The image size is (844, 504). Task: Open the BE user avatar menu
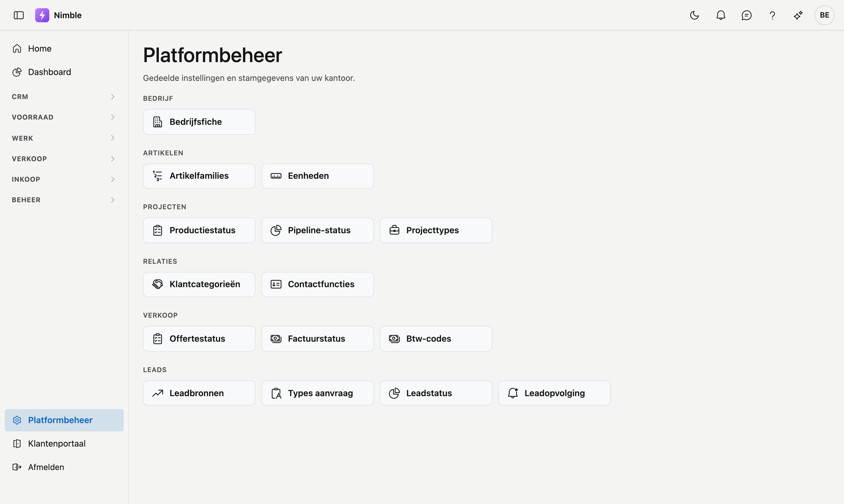[824, 15]
